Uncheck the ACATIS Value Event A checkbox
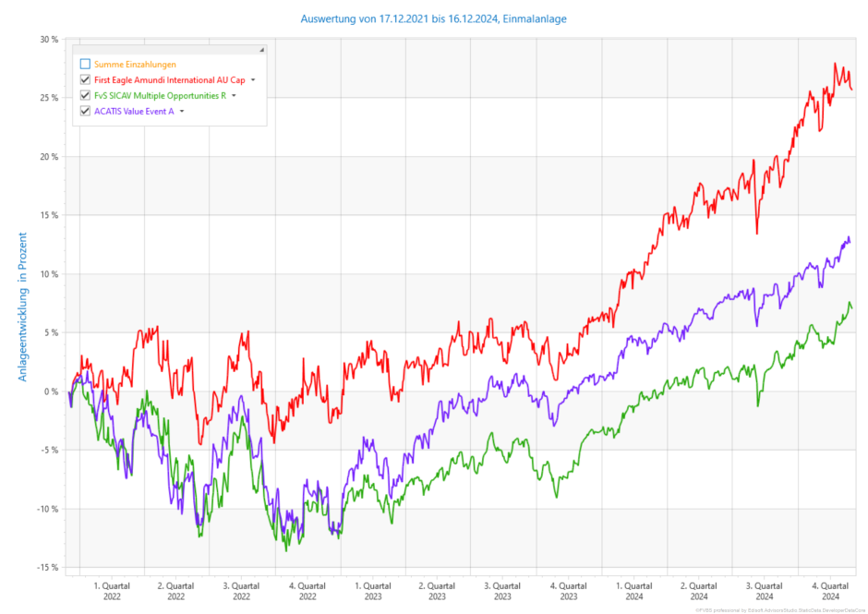Viewport: 868px width, 614px height. coord(85,112)
